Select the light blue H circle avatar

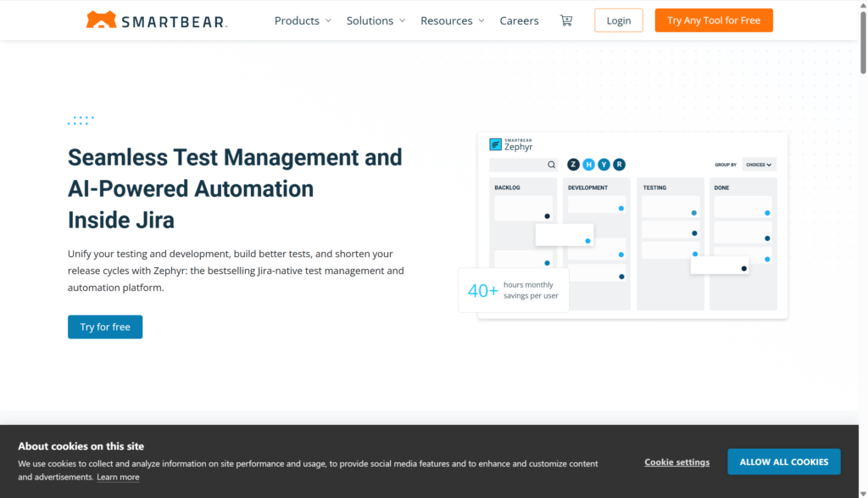click(588, 165)
